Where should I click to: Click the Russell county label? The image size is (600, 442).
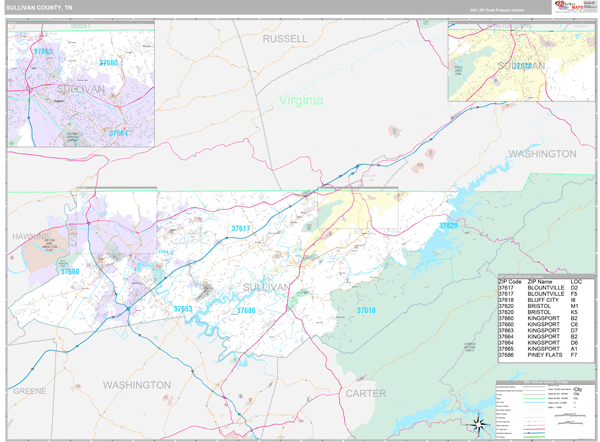pos(285,38)
